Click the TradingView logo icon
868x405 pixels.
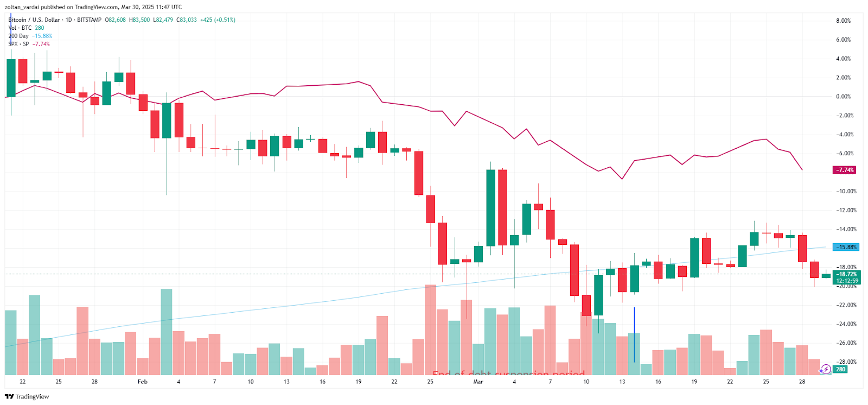pos(9,397)
